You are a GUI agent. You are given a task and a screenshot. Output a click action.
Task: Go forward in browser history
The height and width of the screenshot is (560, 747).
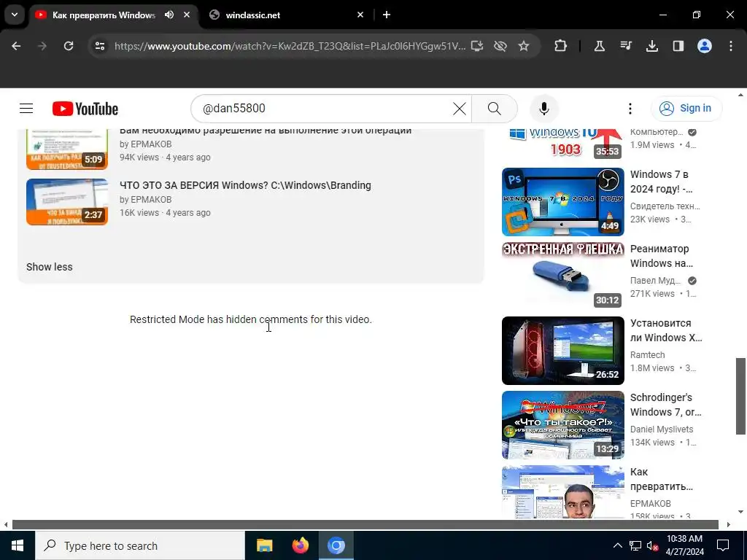click(42, 46)
